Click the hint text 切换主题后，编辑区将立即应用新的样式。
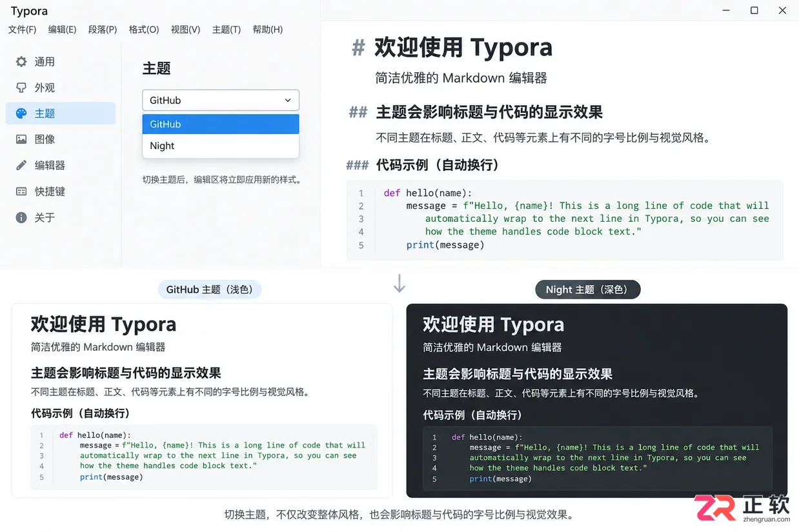The height and width of the screenshot is (532, 799). (x=222, y=179)
